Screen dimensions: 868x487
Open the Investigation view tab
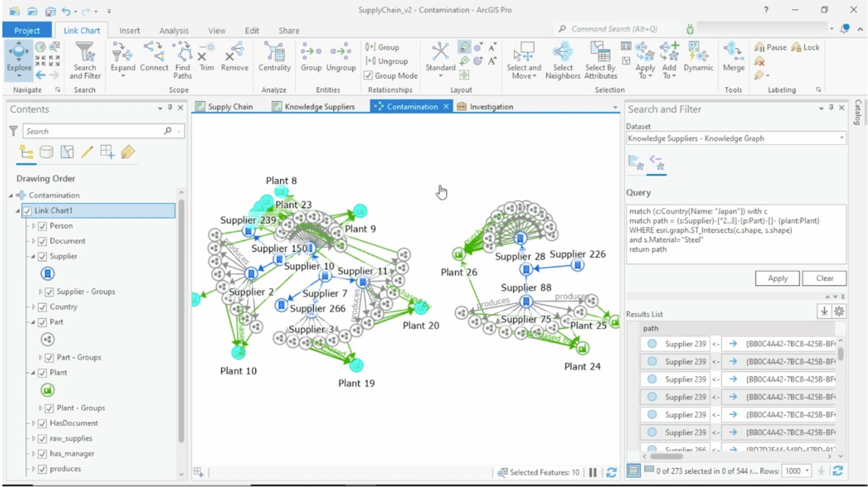485,107
